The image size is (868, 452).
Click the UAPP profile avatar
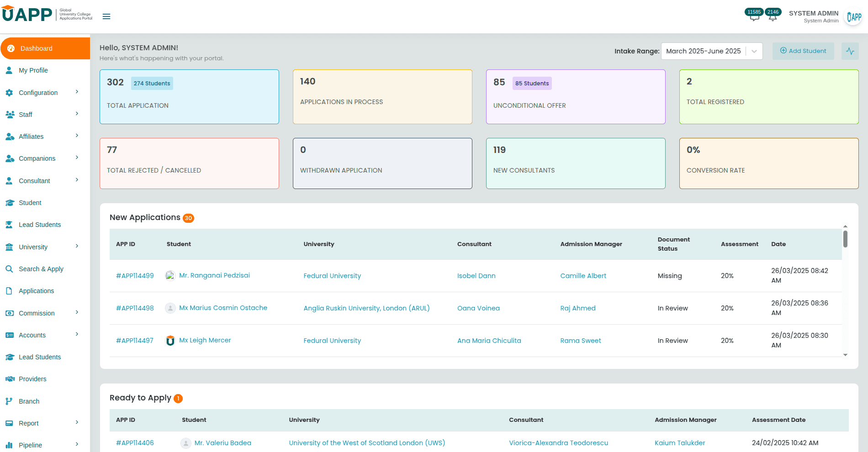pyautogui.click(x=853, y=17)
